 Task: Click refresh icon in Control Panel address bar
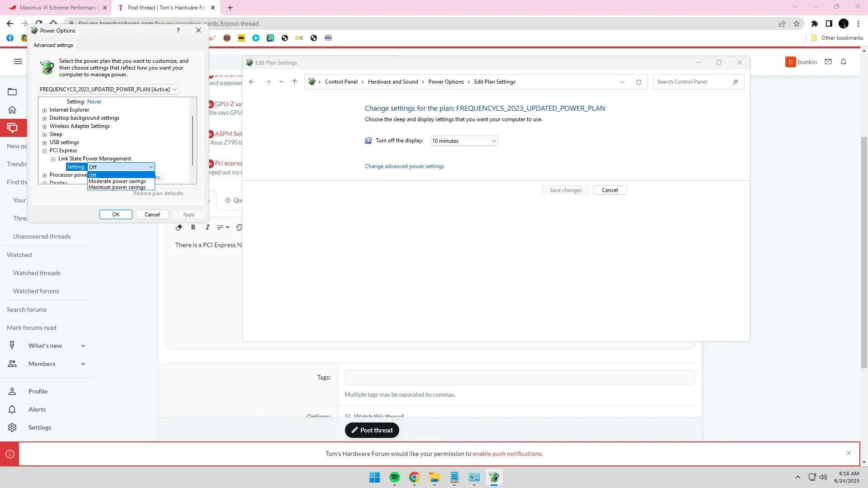(638, 82)
